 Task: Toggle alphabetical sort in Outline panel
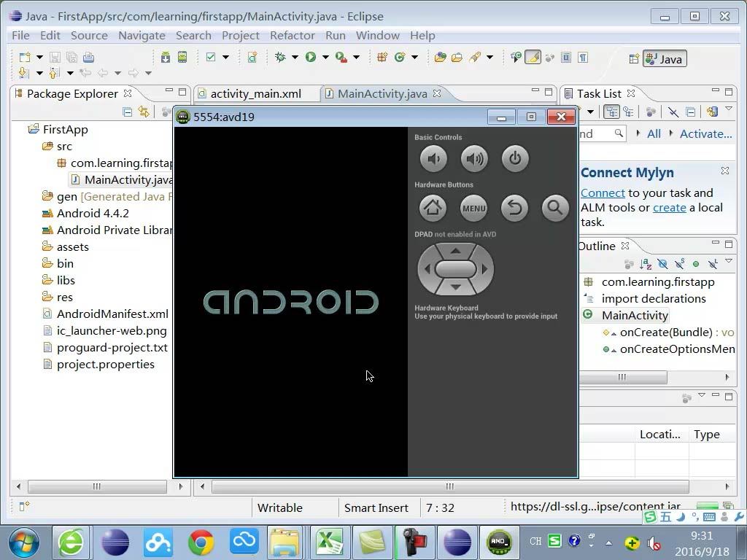pos(646,264)
